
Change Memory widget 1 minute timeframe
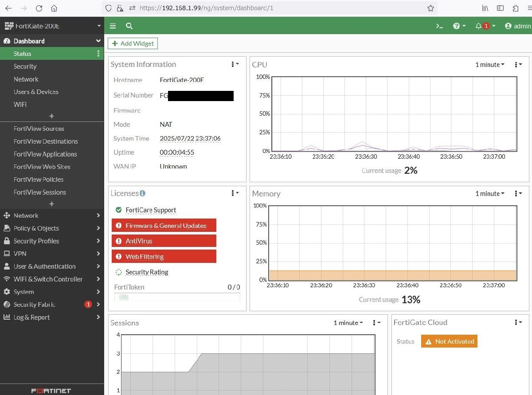point(490,193)
